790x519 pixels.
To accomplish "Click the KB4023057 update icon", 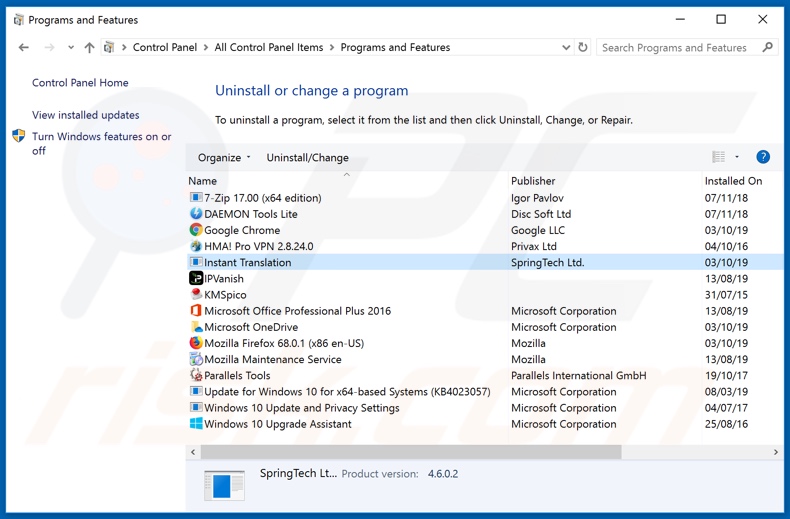I will tap(195, 391).
